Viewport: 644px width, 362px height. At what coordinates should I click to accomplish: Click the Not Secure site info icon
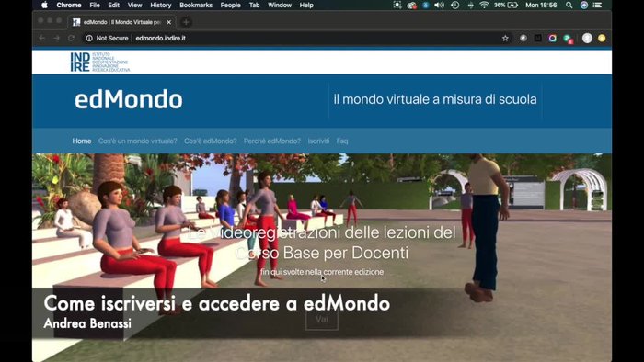point(89,38)
